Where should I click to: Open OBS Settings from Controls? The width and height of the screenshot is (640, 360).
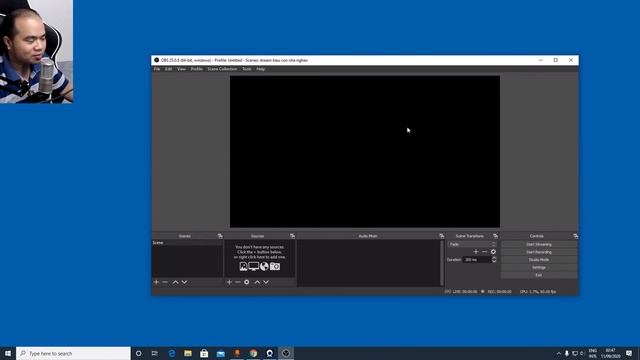coord(539,267)
